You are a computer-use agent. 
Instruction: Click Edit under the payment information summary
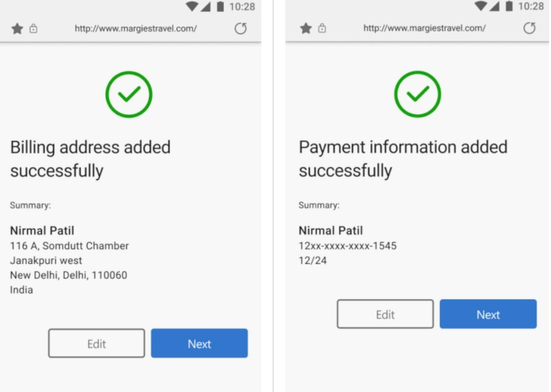coord(385,314)
